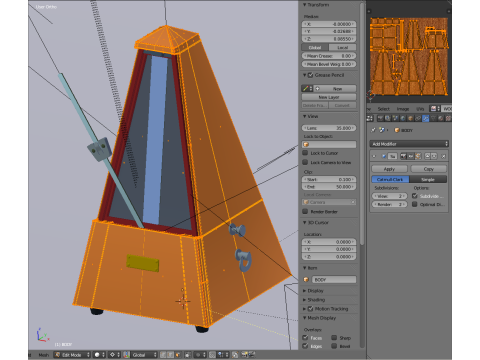
Task: Enable Lock to Cursor
Action: 305,153
